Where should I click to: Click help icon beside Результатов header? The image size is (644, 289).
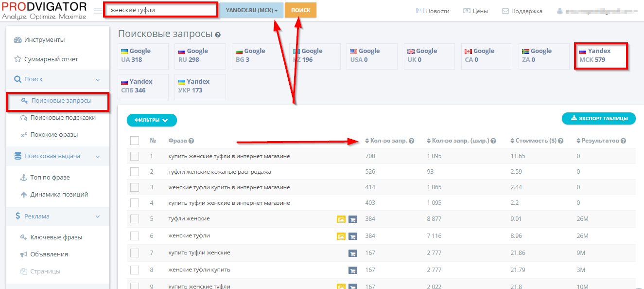click(x=624, y=141)
